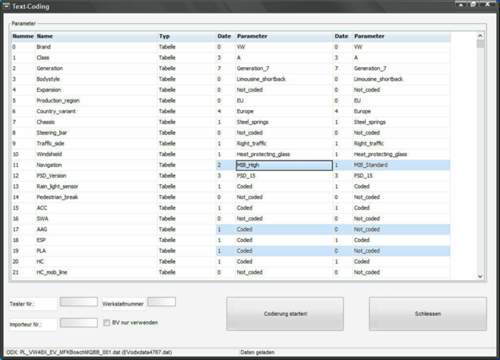Click the Pedestrian_break row name

(x=57, y=197)
